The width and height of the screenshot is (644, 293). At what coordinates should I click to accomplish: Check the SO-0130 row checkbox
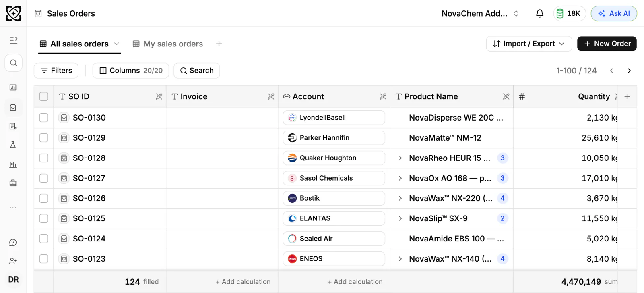point(44,118)
